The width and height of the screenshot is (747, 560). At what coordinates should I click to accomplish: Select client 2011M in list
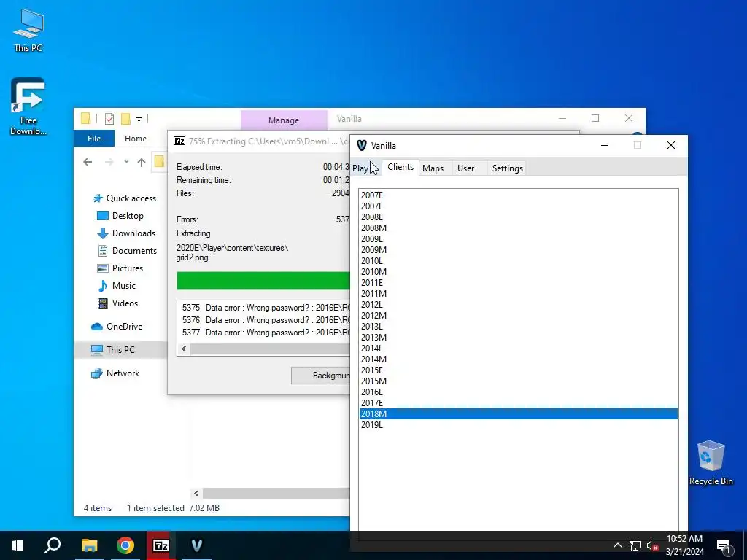519,294
